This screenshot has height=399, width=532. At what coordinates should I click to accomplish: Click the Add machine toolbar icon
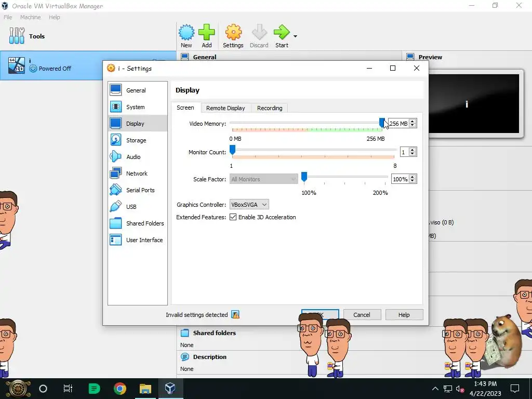(x=207, y=33)
